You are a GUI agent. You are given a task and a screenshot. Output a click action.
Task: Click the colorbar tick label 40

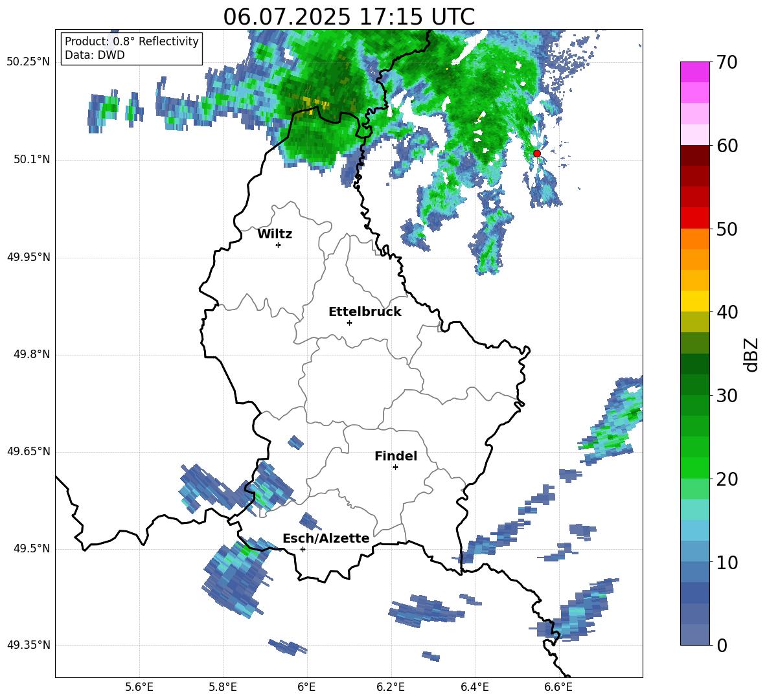point(727,312)
